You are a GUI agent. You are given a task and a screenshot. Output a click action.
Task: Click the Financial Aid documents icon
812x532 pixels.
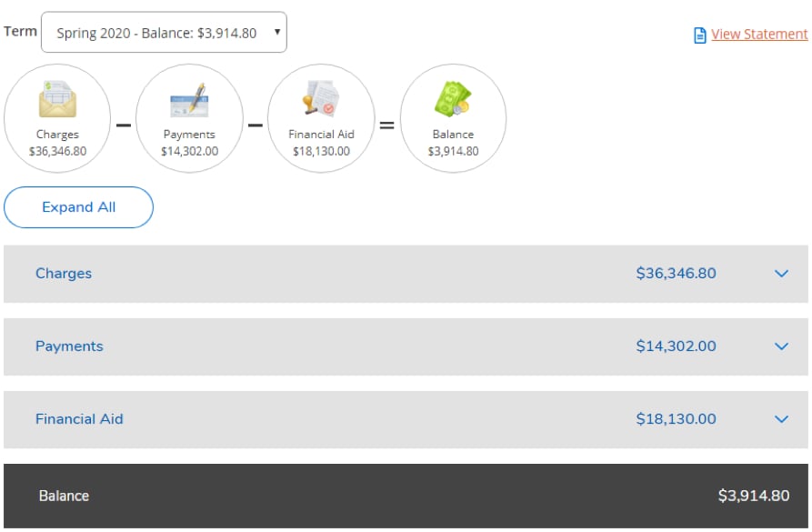coord(319,100)
